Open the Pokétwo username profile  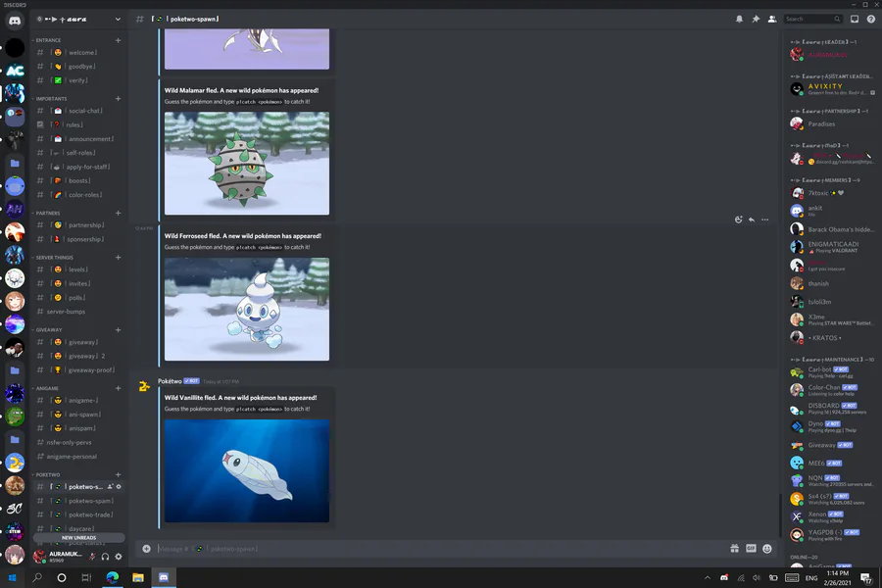click(170, 381)
